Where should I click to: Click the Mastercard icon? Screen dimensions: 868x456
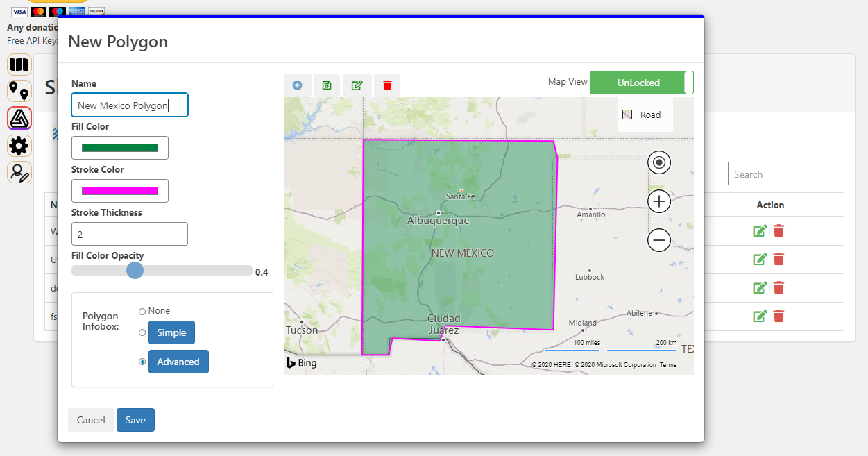point(39,12)
